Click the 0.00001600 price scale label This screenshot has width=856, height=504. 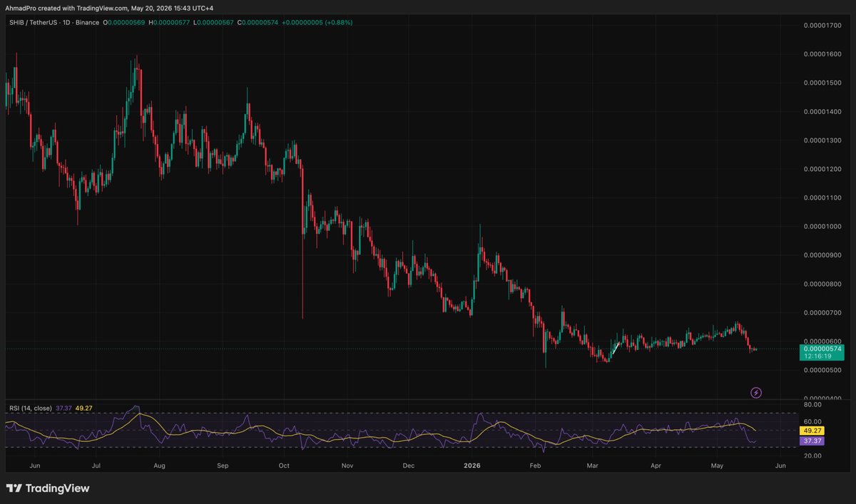823,54
